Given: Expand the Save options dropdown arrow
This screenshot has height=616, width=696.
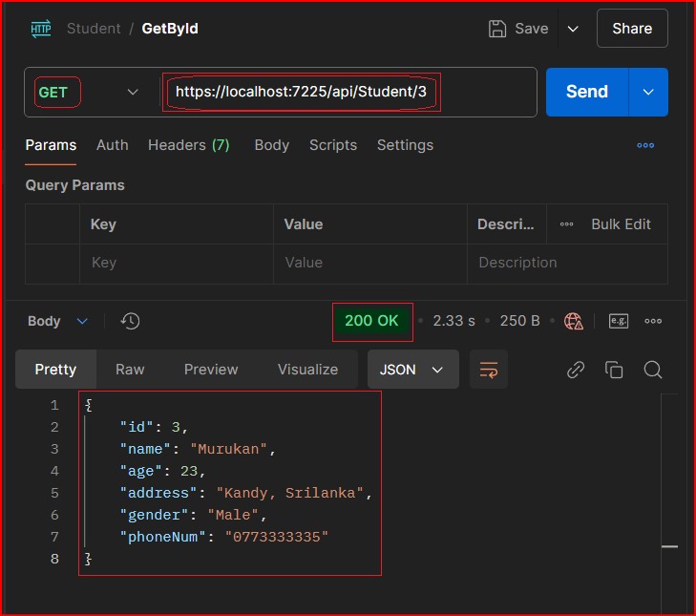Looking at the screenshot, I should (x=573, y=29).
